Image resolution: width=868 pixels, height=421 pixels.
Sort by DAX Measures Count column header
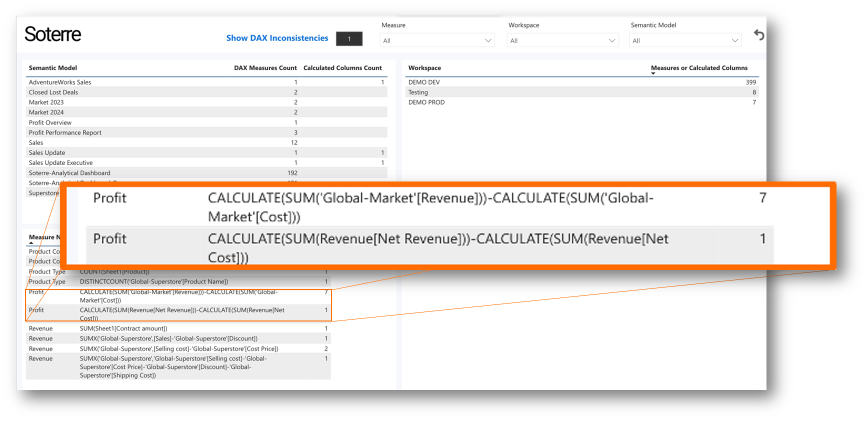(265, 68)
